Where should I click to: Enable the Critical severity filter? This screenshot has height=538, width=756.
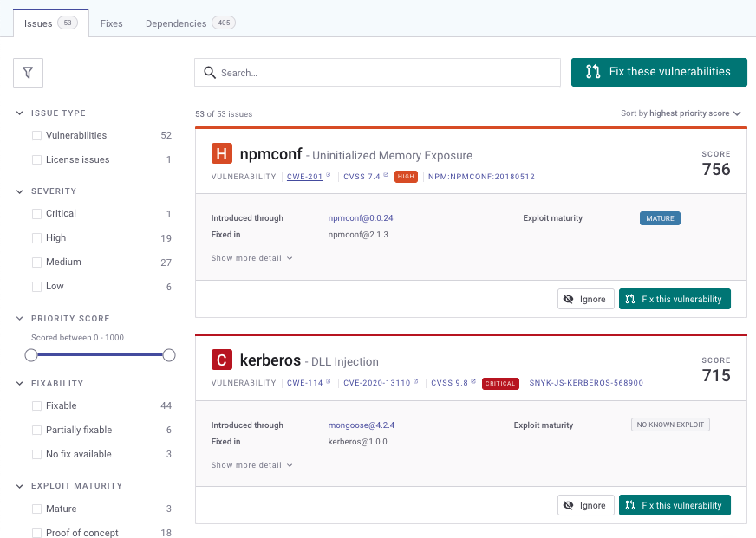(x=36, y=214)
